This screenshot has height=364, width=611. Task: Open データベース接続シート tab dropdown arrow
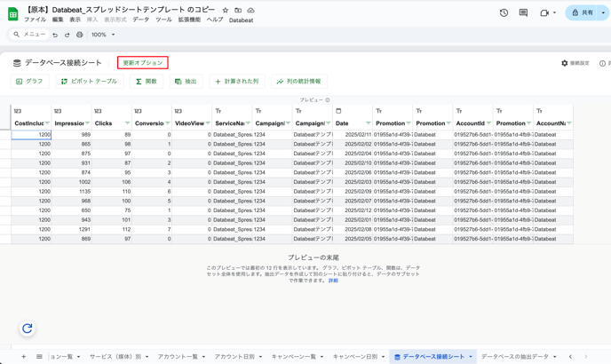(471, 357)
